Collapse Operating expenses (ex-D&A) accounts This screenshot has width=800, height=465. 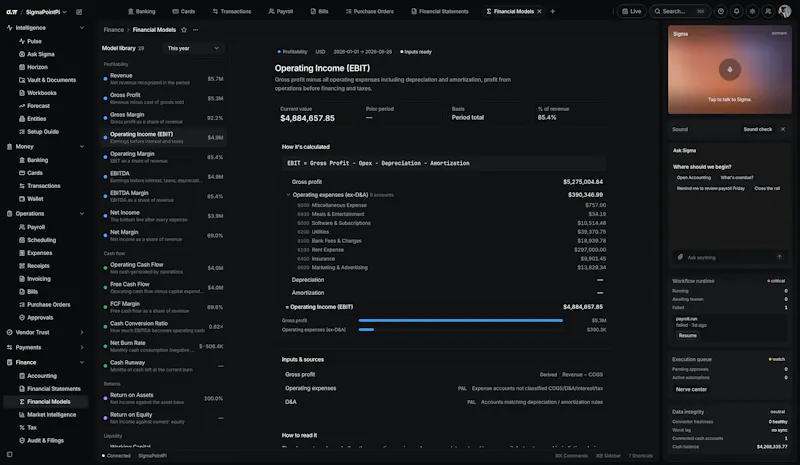(288, 194)
